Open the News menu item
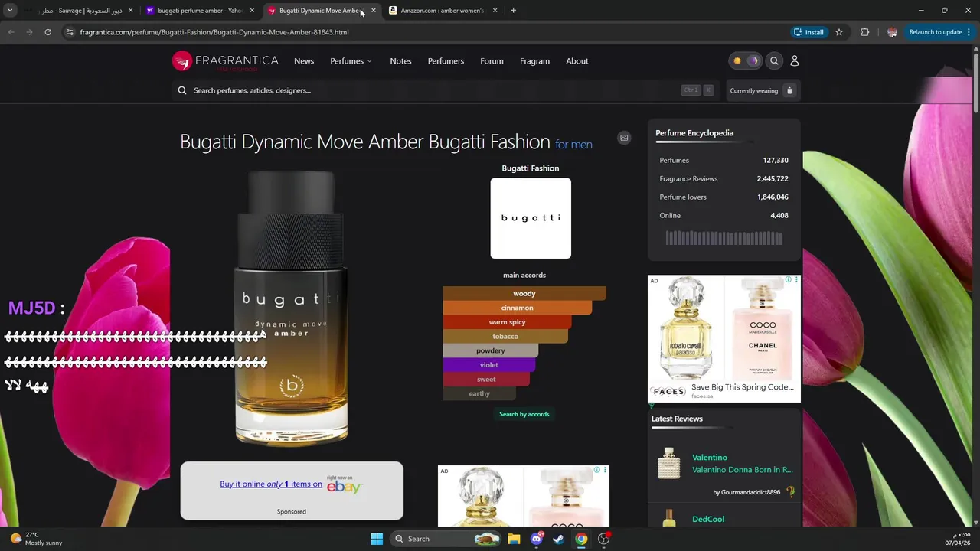Image resolution: width=980 pixels, height=551 pixels. 304,61
